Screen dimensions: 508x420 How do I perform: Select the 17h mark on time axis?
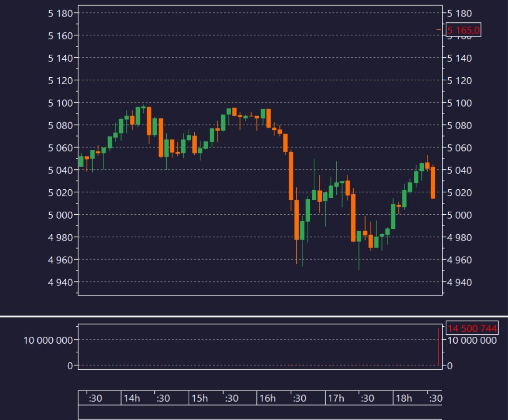pos(336,398)
